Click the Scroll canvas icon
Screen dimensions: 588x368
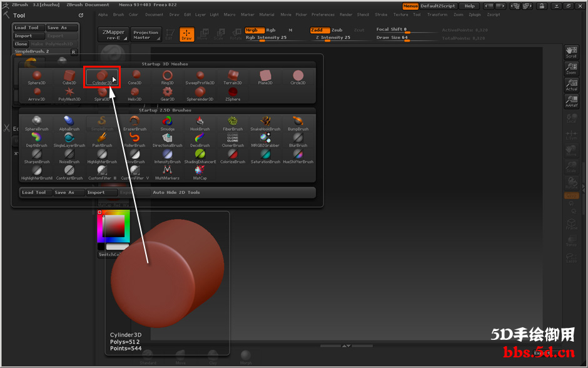coord(571,52)
